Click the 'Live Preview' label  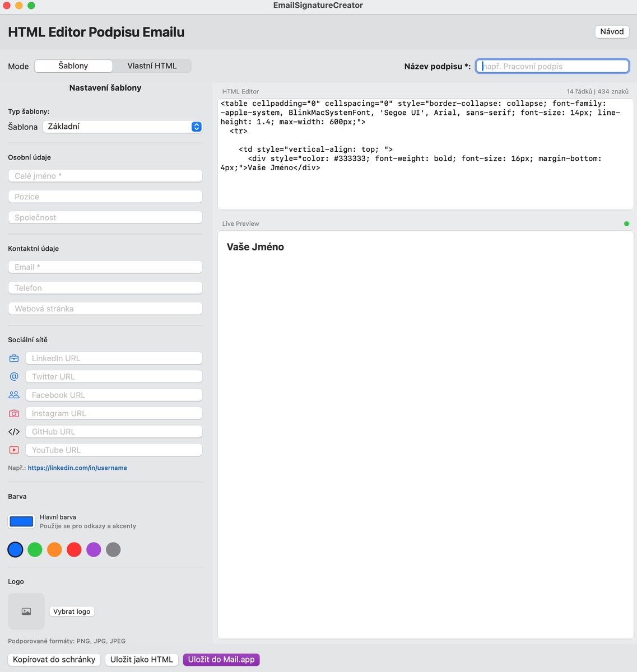click(240, 223)
